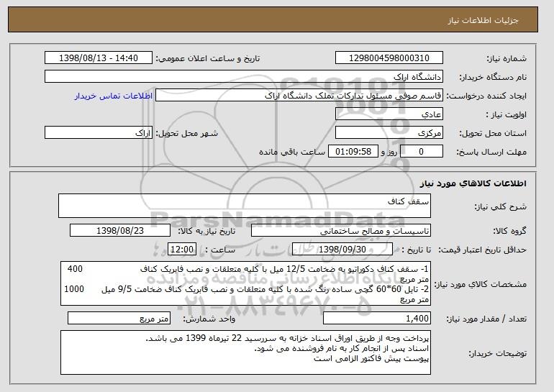Select the priority field showing عادی

coord(389,114)
